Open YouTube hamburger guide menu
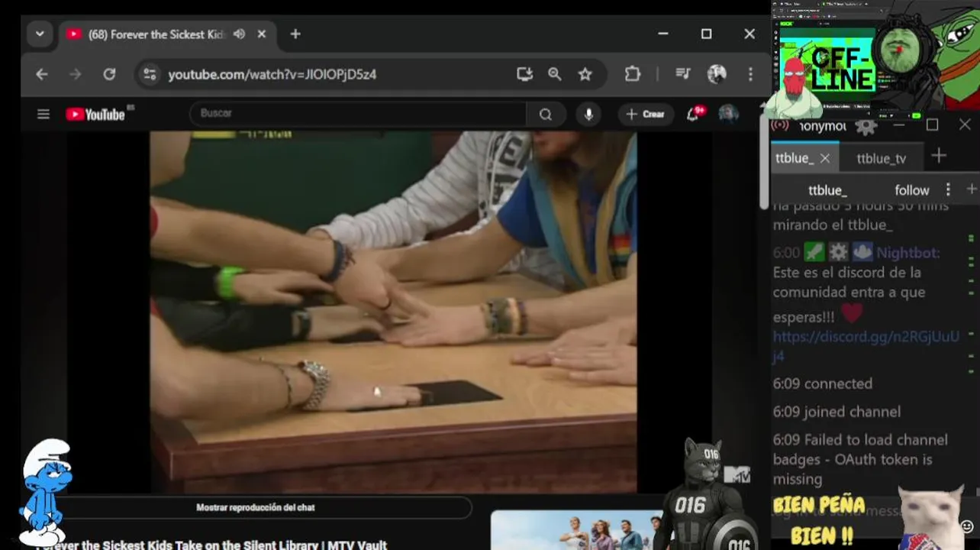This screenshot has width=980, height=550. tap(44, 115)
